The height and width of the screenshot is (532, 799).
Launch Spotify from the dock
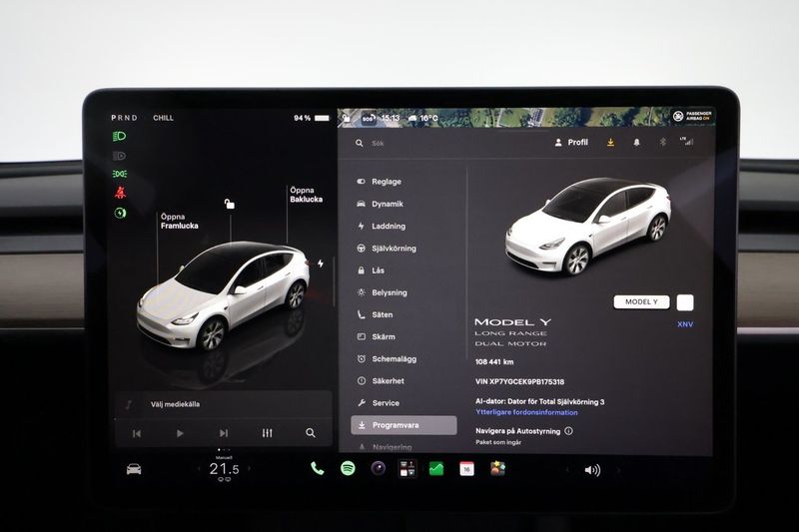pos(348,468)
